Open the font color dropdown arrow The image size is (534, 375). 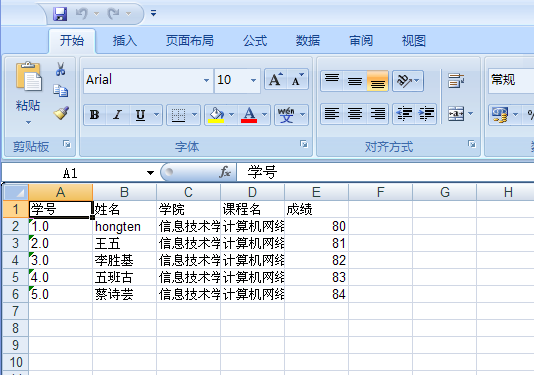coord(265,115)
